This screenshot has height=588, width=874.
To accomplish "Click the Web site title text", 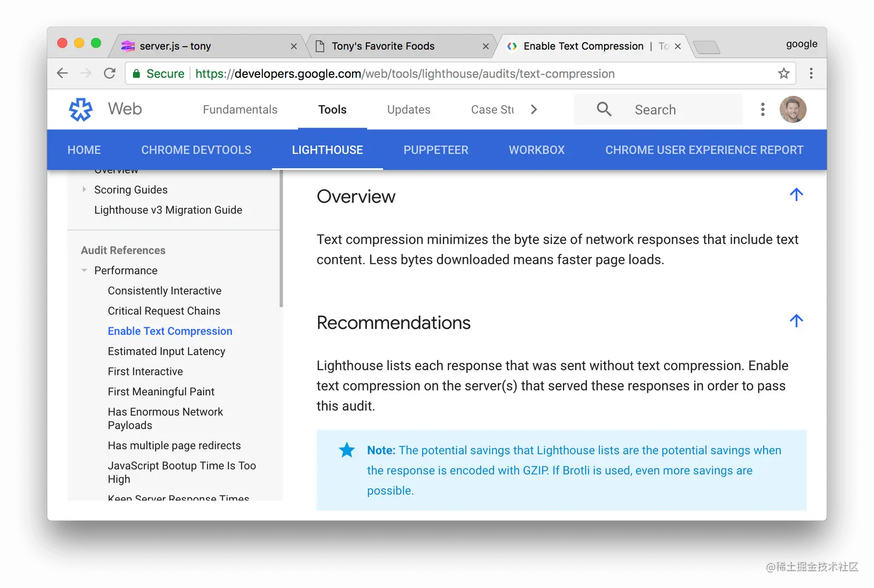I will pyautogui.click(x=125, y=109).
